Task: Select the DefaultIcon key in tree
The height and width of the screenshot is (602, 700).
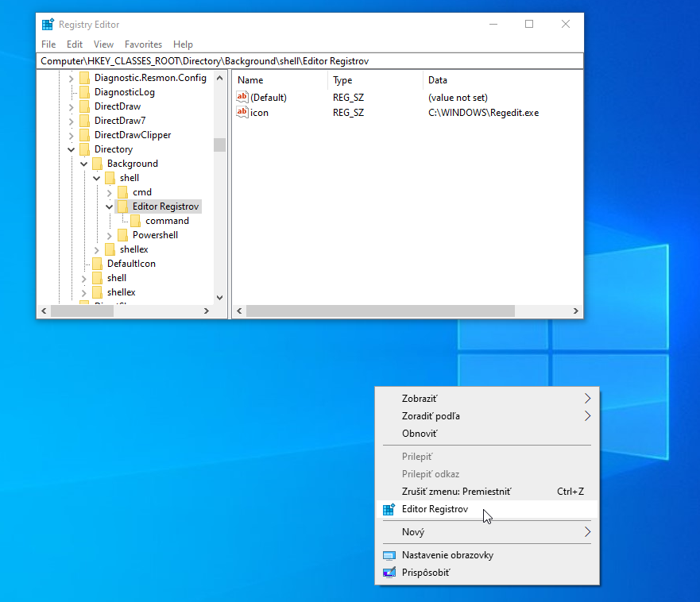Action: [x=131, y=264]
